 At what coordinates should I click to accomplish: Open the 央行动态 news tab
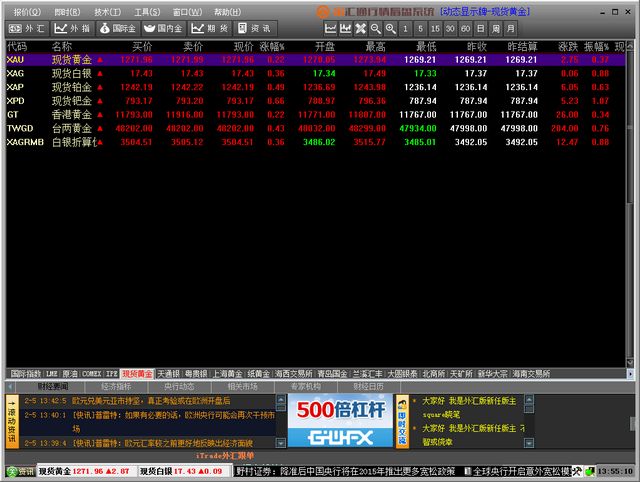(180, 386)
